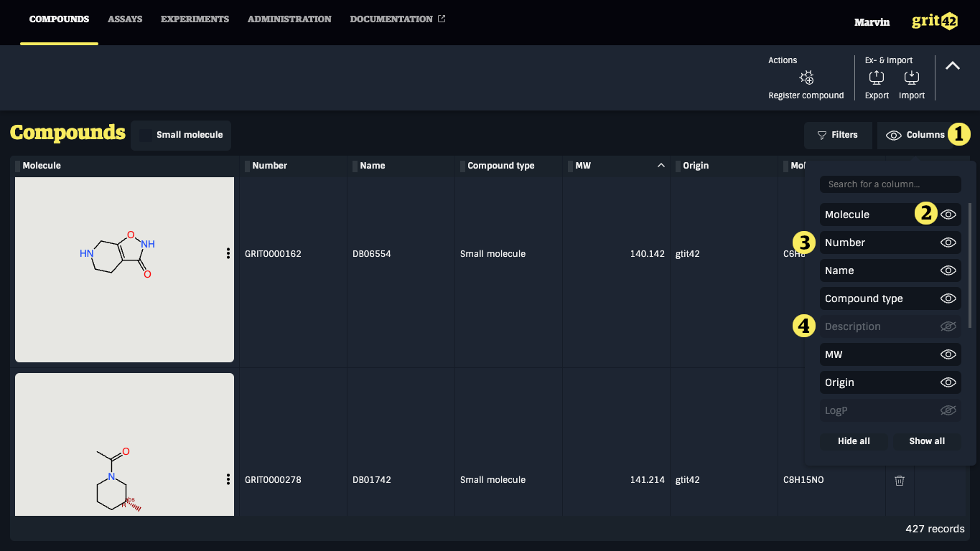Click the C8H15NO formula cell
980x551 pixels.
coord(803,480)
